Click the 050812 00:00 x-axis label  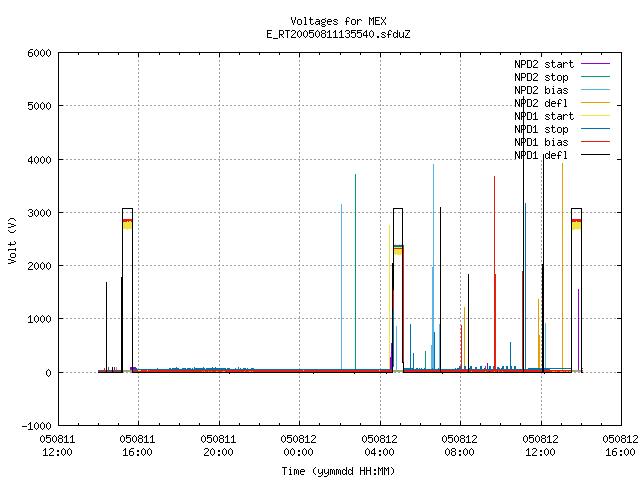tap(298, 446)
